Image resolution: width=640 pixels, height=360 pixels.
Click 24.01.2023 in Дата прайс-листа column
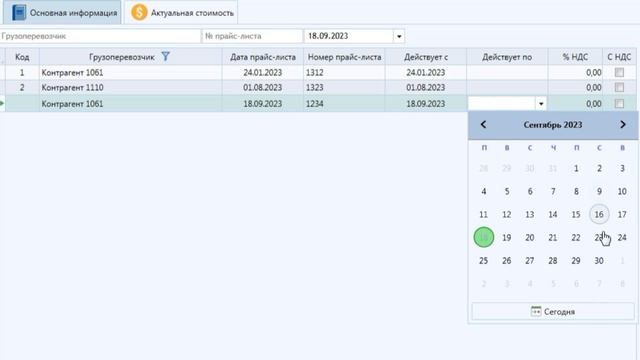pyautogui.click(x=263, y=73)
